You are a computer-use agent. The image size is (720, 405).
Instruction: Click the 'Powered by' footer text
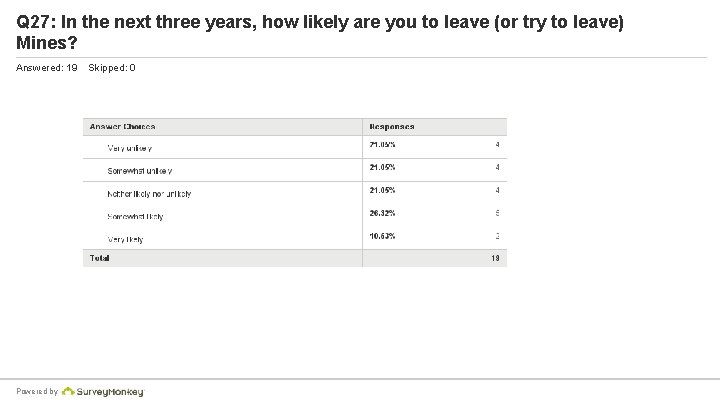click(37, 392)
